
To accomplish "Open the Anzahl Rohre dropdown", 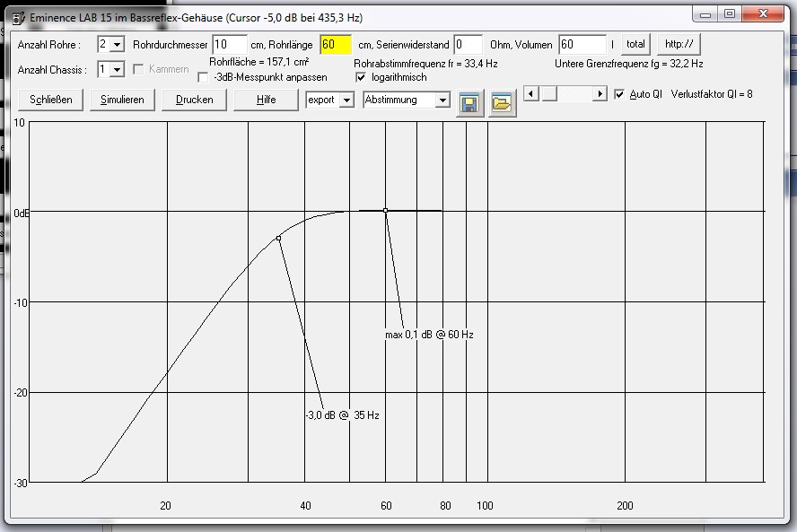I will pyautogui.click(x=117, y=44).
